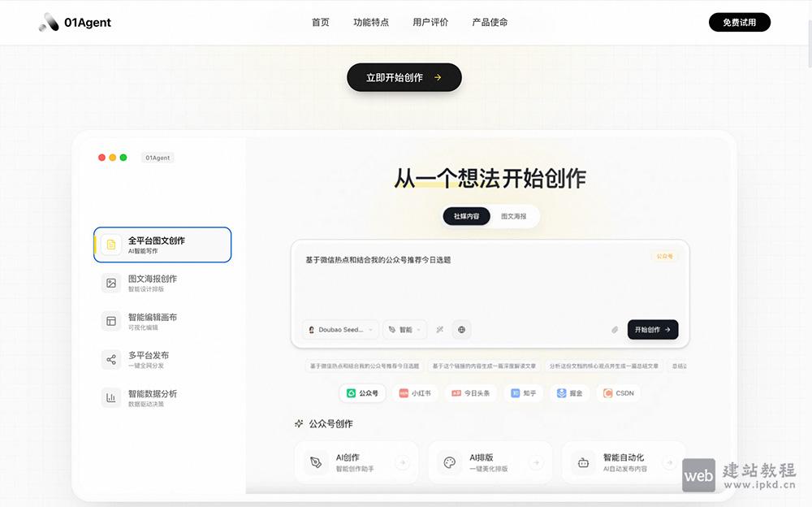Screen dimensions: 812x507
Task: Expand the AI排版 card arrow
Action: tap(538, 461)
